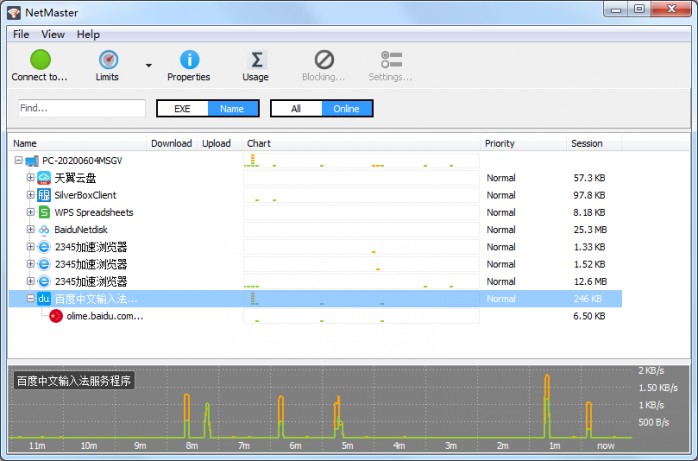Image resolution: width=698 pixels, height=461 pixels.
Task: Click the NetMaster title bar app icon
Action: click(x=14, y=12)
